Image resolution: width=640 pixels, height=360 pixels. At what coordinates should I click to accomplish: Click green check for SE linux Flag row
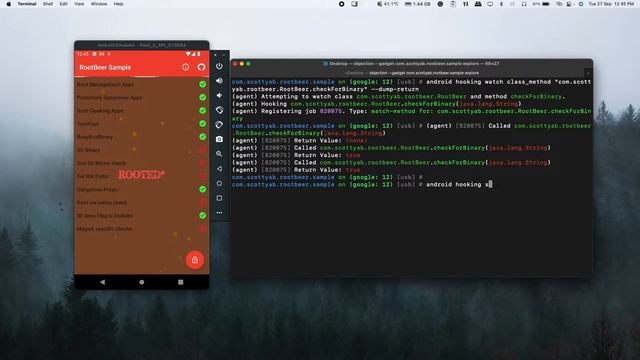pyautogui.click(x=202, y=215)
